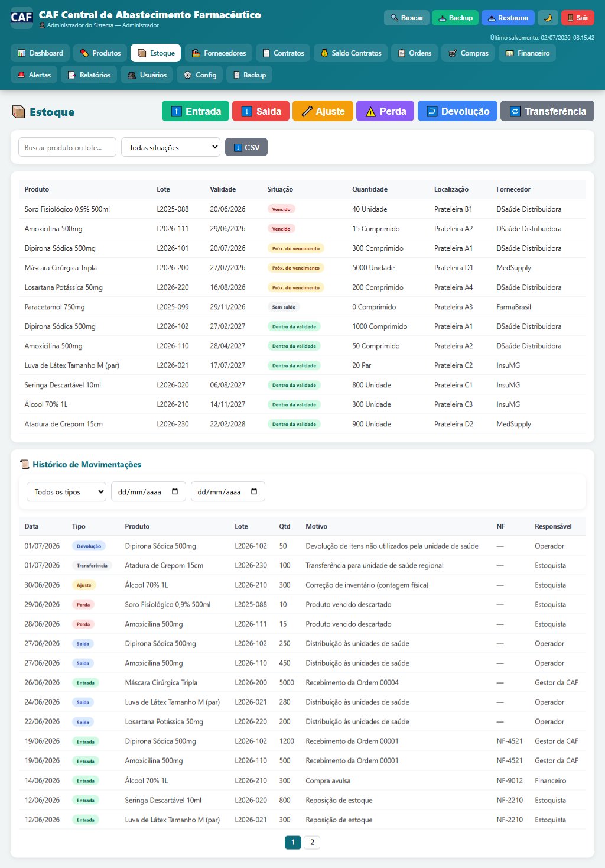Toggle dark mode with the moon icon
This screenshot has height=868, width=605.
pos(548,18)
